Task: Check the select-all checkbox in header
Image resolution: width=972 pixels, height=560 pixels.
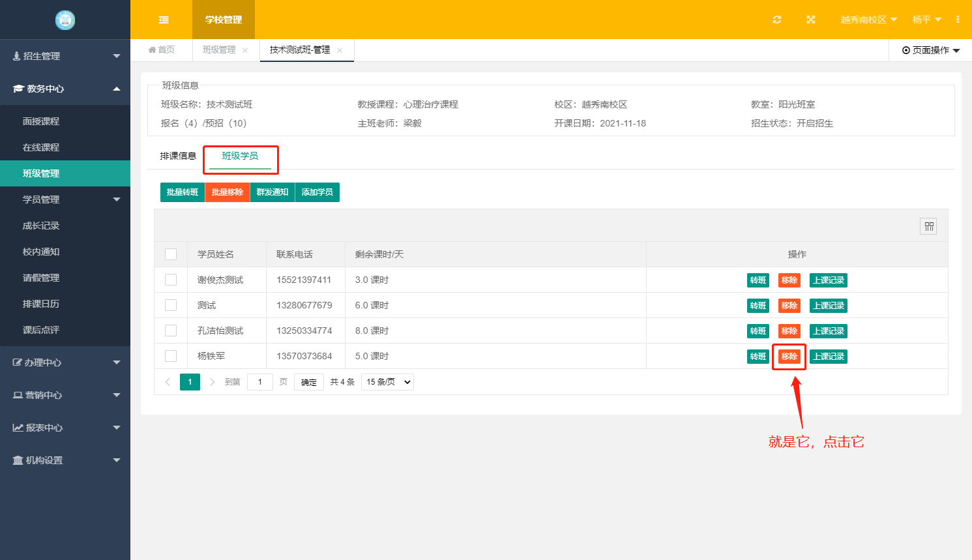Action: point(171,254)
